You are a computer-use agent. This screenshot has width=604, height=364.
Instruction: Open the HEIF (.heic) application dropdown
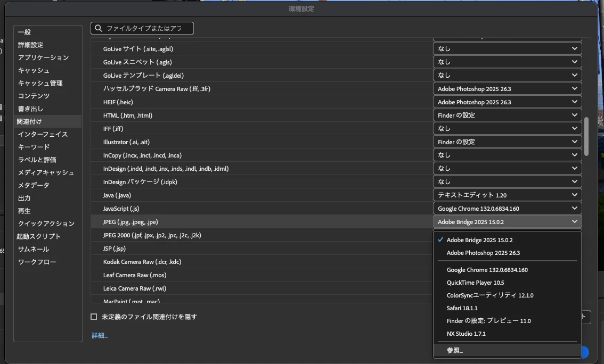click(507, 102)
